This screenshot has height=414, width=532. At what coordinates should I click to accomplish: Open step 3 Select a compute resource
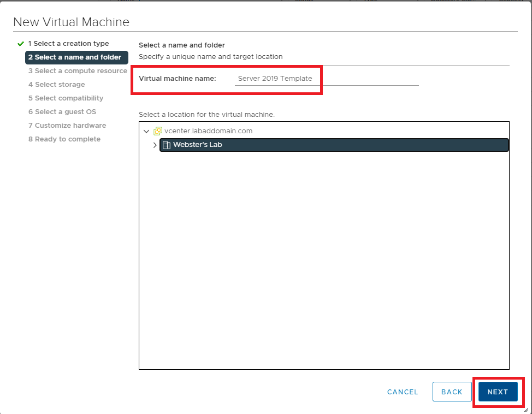(77, 71)
